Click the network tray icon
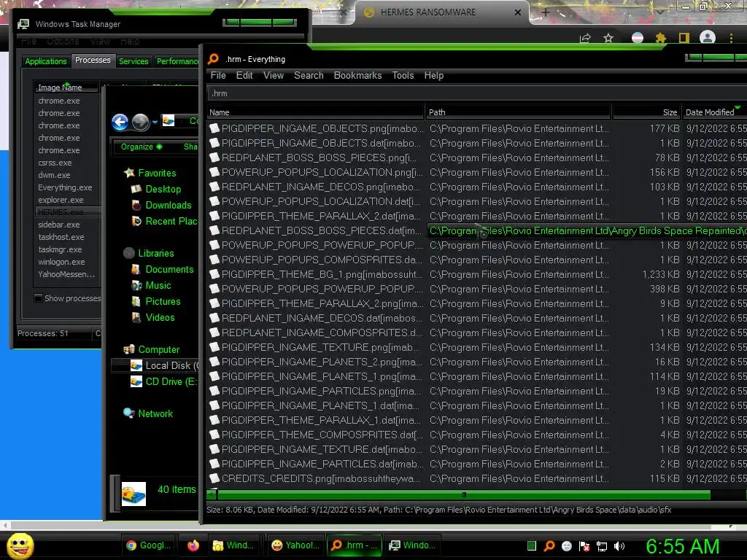747x560 pixels. click(x=602, y=546)
